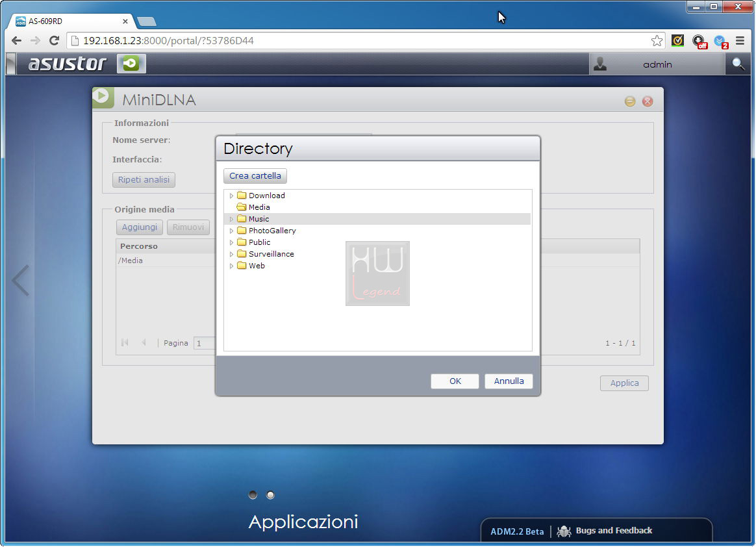Click the Rimuovi button
756x547 pixels.
(188, 227)
